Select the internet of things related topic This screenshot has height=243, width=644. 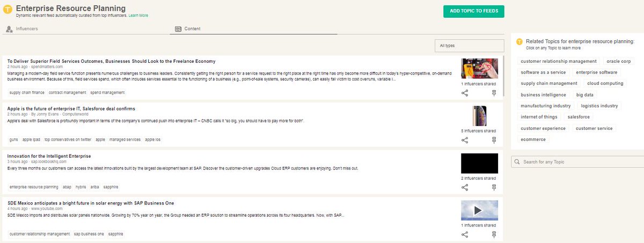[x=539, y=116]
